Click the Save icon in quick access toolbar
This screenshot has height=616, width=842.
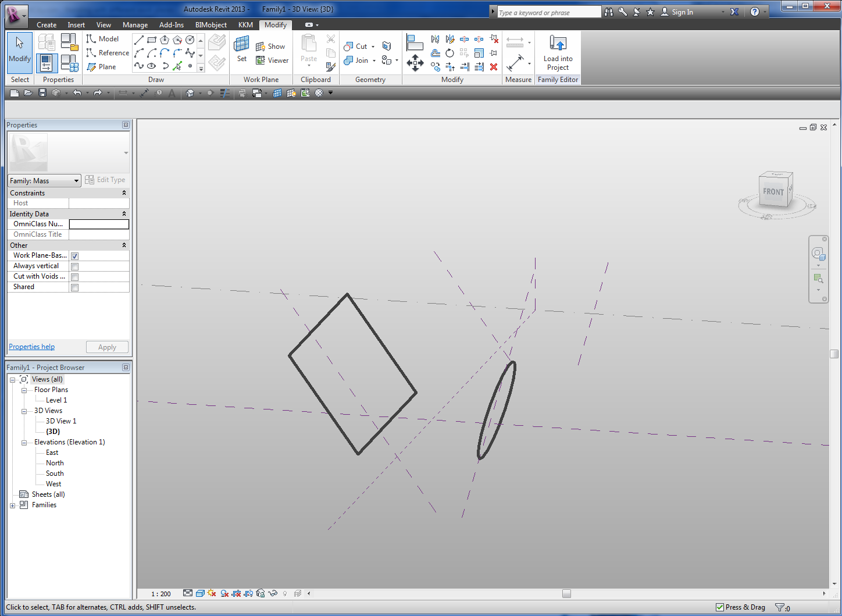tap(42, 93)
